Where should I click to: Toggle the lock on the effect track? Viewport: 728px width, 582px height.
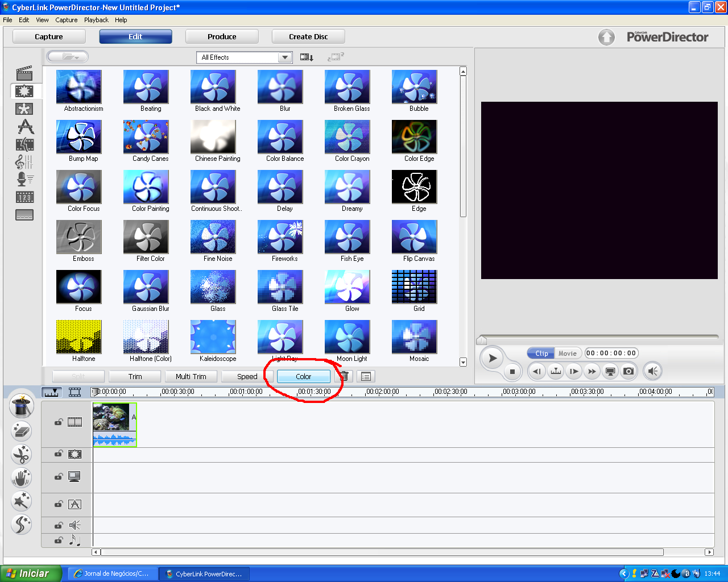59,454
